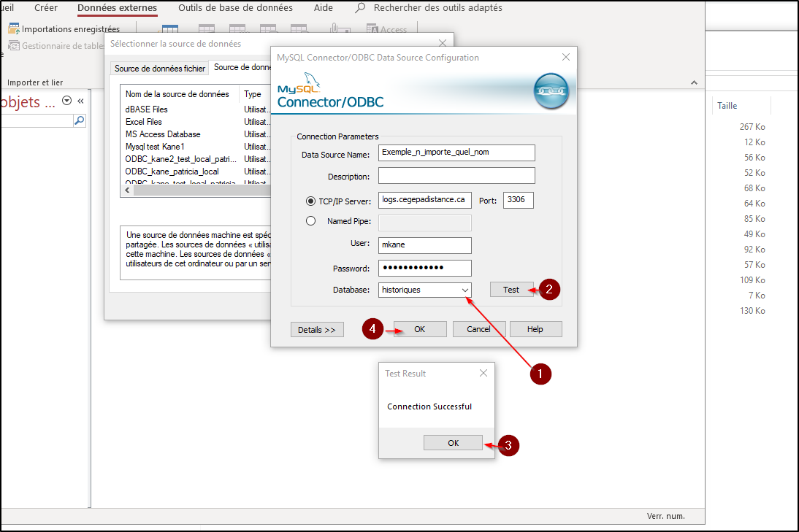799x532 pixels.
Task: Collapse the navigation pane with the double chevron
Action: click(x=80, y=101)
